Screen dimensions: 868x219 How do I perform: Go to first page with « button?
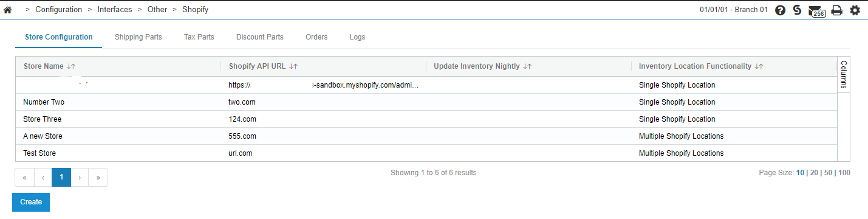[x=24, y=178]
